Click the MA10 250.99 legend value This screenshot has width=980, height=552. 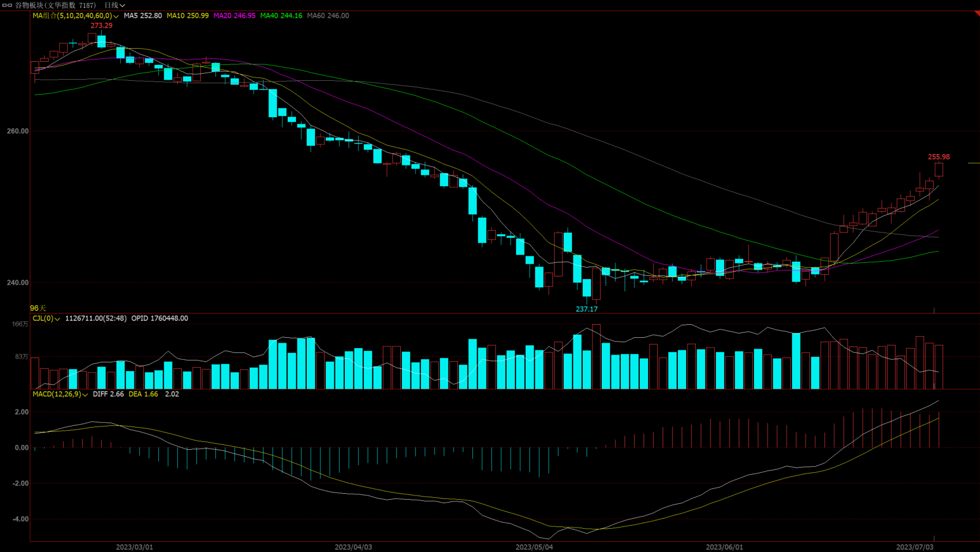tap(187, 15)
